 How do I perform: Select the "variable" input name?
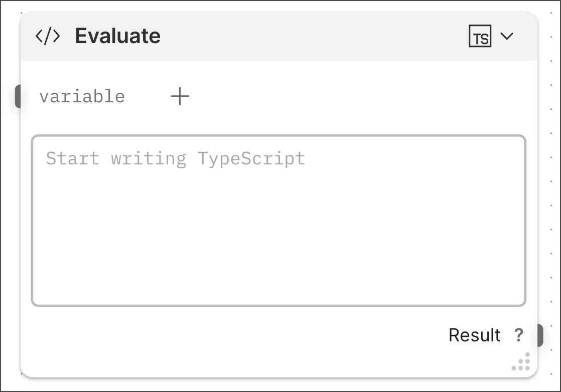pyautogui.click(x=82, y=96)
